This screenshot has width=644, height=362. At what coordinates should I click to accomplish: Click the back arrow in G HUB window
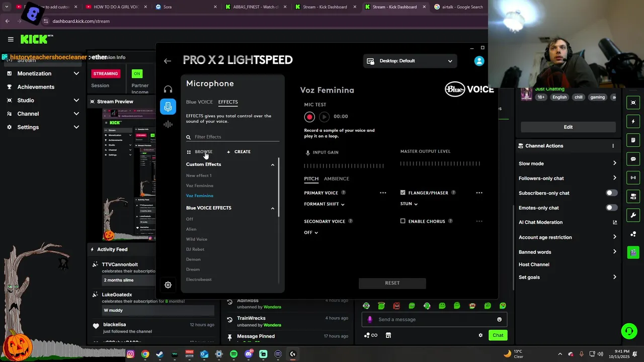click(168, 61)
